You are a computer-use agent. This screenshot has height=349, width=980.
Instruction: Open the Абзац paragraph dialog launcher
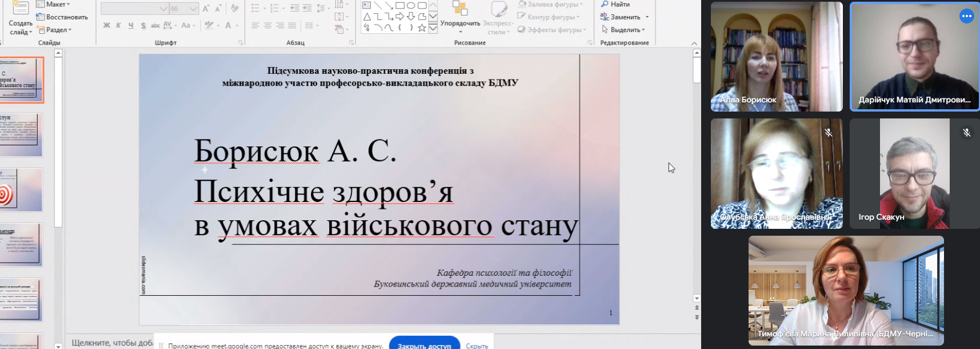tap(351, 43)
